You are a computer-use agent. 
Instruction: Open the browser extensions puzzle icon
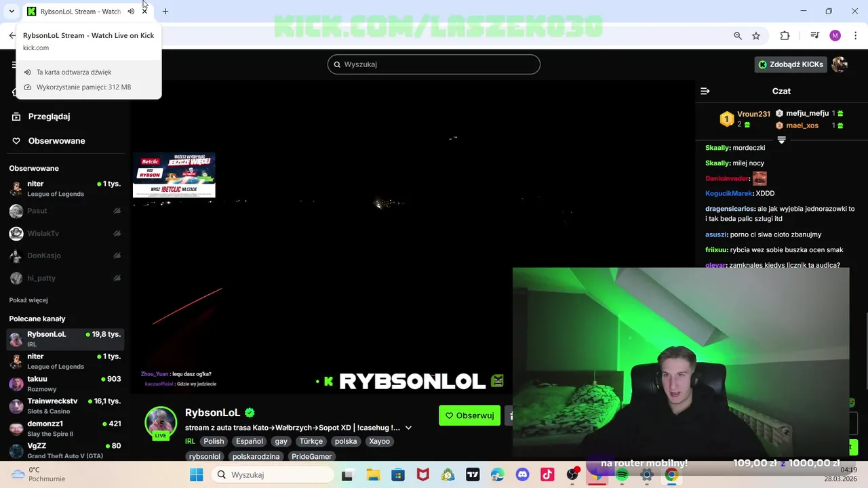(785, 36)
